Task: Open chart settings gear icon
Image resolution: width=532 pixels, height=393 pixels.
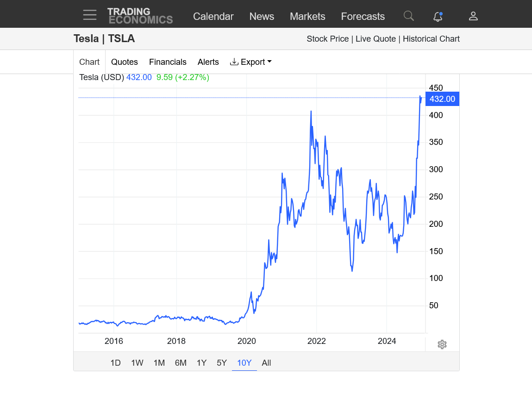Action: [442, 344]
